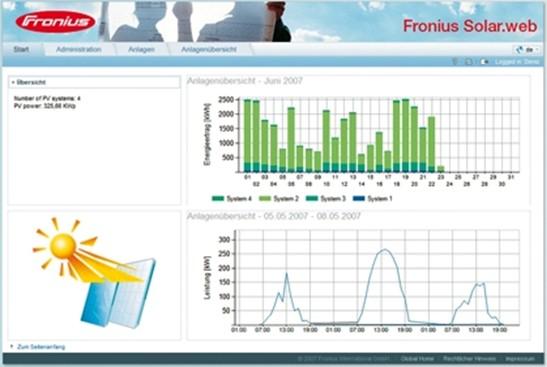
Task: Open the Rechtlicher Hinweis footer link
Action: (x=469, y=359)
